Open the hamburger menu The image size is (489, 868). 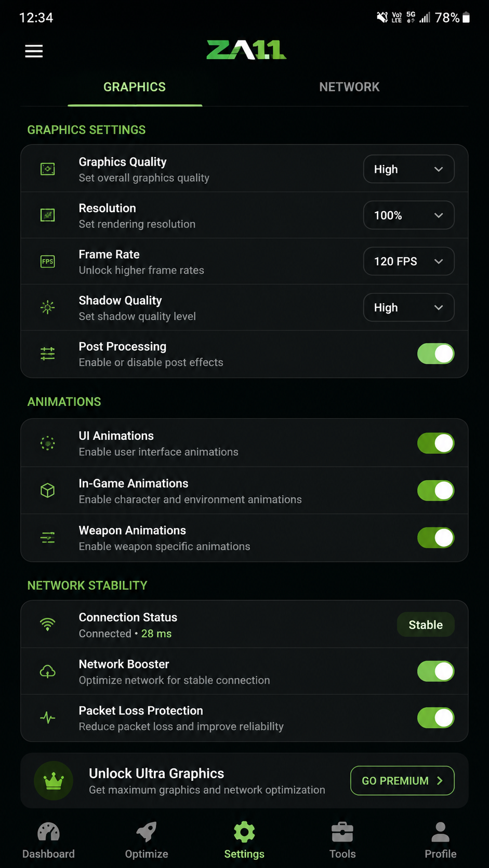[34, 51]
